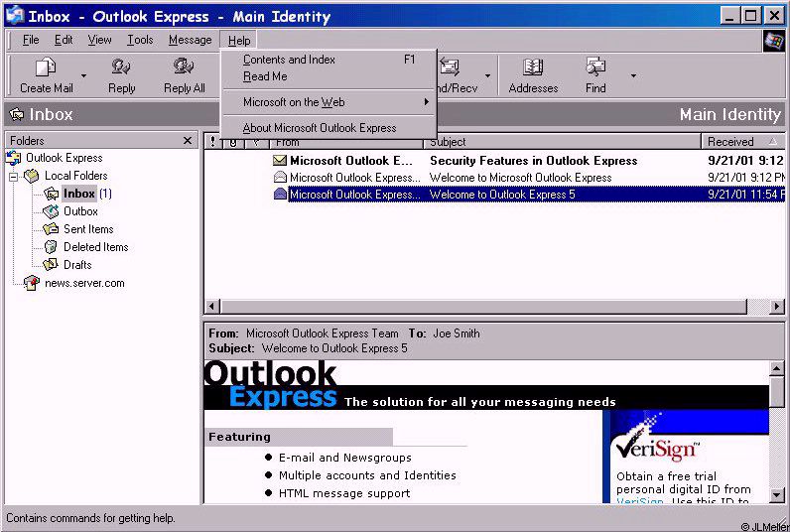Viewport: 790px width, 532px height.
Task: Select Read Me in the Help menu
Action: click(x=329, y=76)
